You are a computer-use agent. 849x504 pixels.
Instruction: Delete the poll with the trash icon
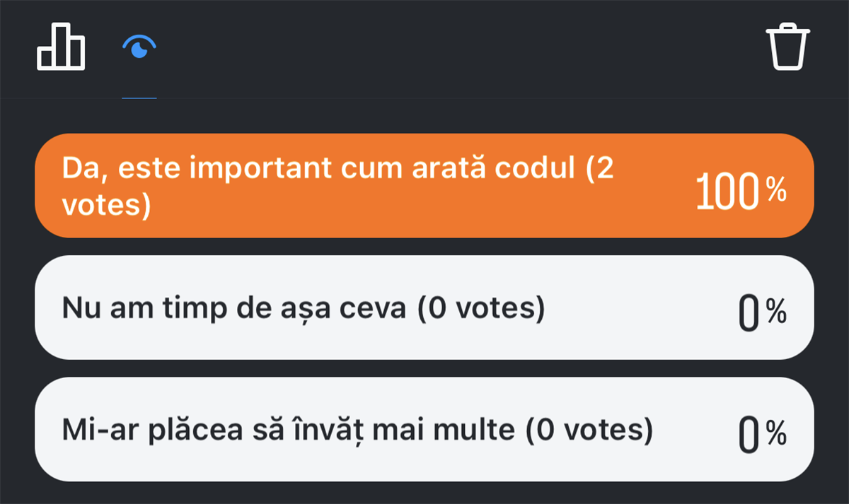coord(788,47)
